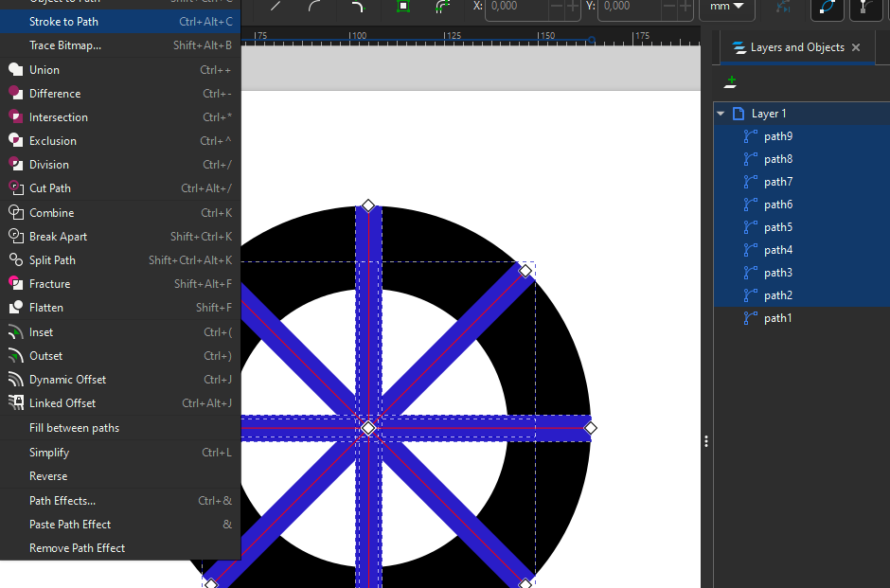Click the make segments lines icon
This screenshot has width=890, height=588.
pos(276,7)
